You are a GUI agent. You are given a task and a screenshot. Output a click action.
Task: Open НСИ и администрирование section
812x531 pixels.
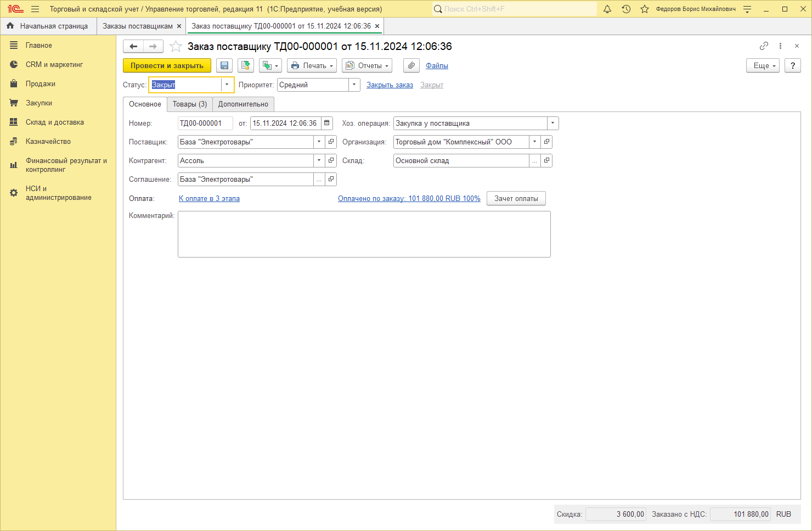[58, 193]
